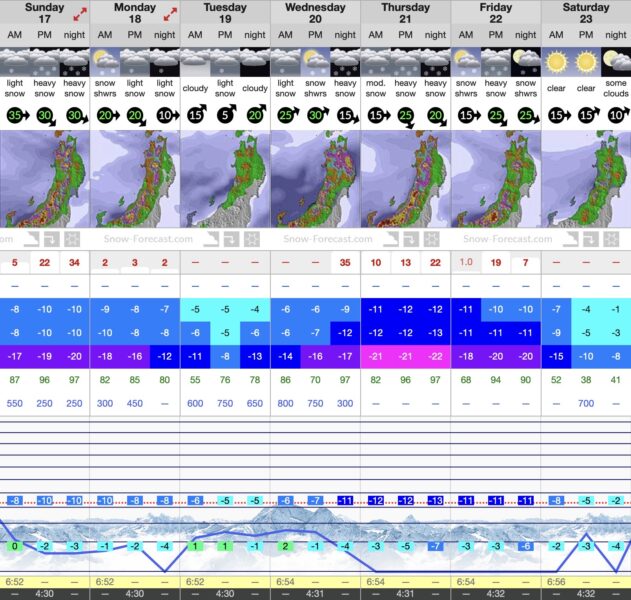The image size is (631, 600).
Task: Click Sunday night heavy snow weather icon
Action: [x=74, y=62]
